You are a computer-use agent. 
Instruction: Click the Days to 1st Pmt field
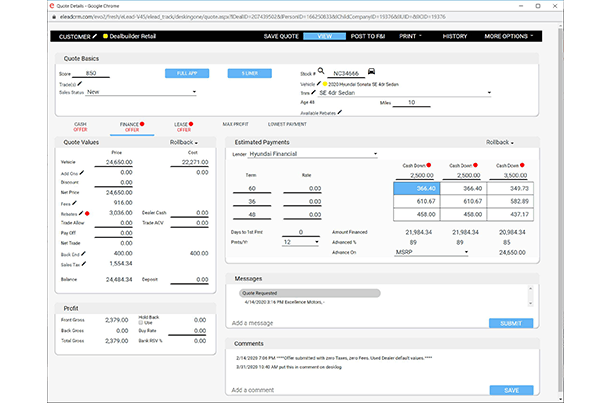click(x=301, y=232)
